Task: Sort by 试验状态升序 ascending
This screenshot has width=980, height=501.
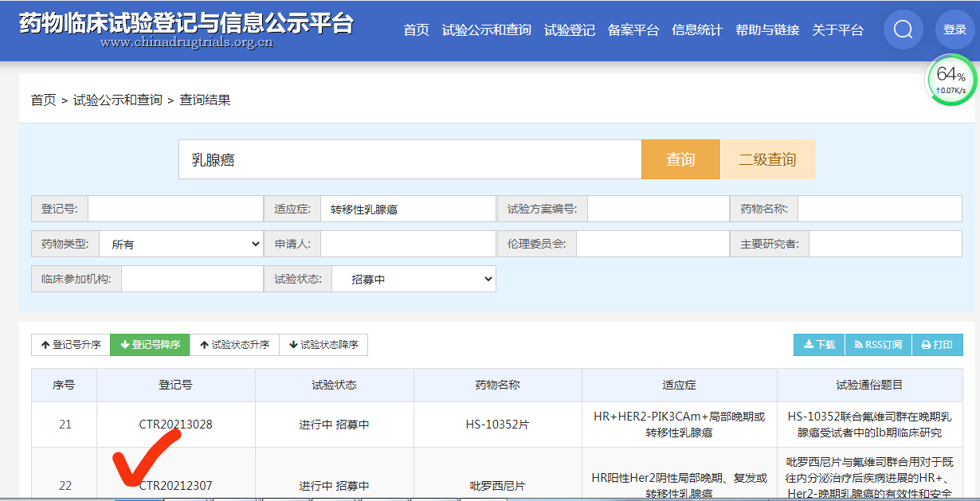Action: coord(234,345)
